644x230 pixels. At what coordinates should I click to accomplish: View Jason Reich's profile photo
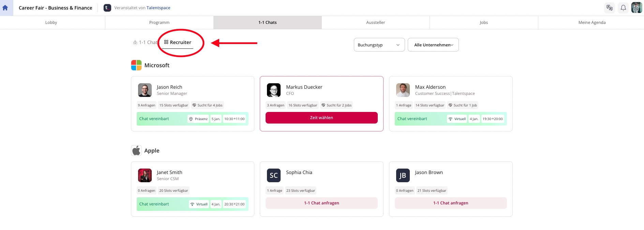tap(145, 90)
